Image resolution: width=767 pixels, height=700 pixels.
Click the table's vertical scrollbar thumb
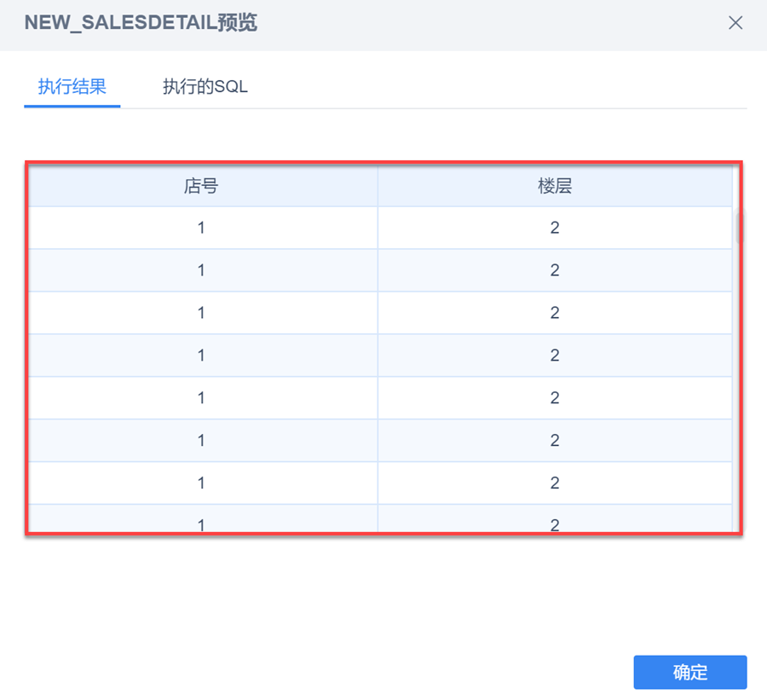coord(738,226)
